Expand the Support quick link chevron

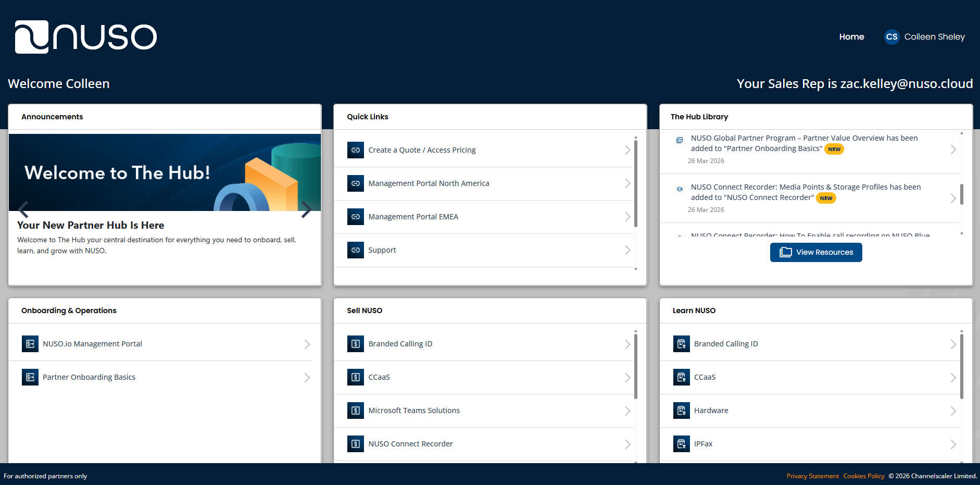click(x=627, y=250)
